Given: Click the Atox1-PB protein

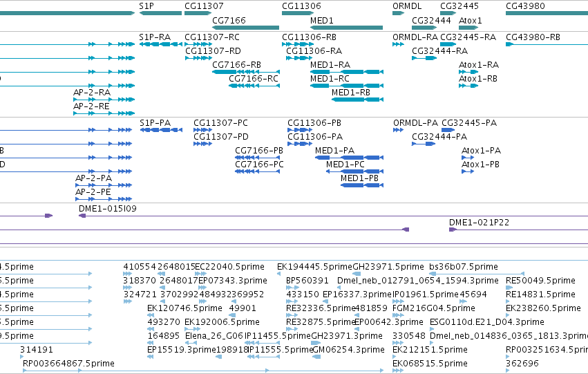Looking at the screenshot, I should pos(468,171).
